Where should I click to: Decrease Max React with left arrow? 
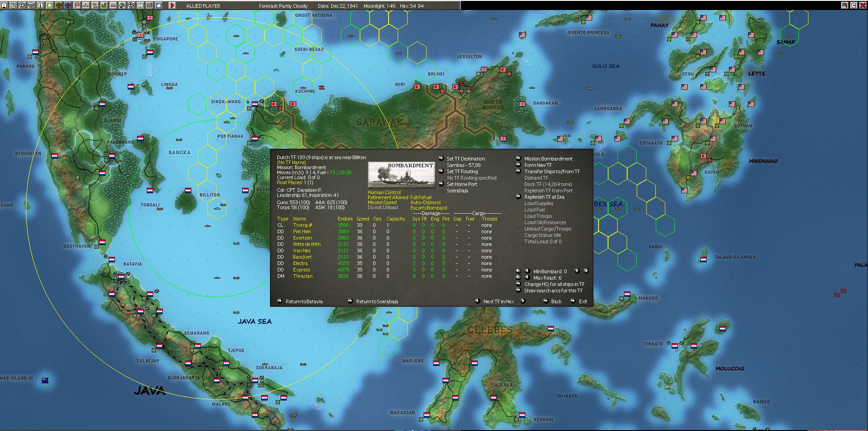point(527,277)
